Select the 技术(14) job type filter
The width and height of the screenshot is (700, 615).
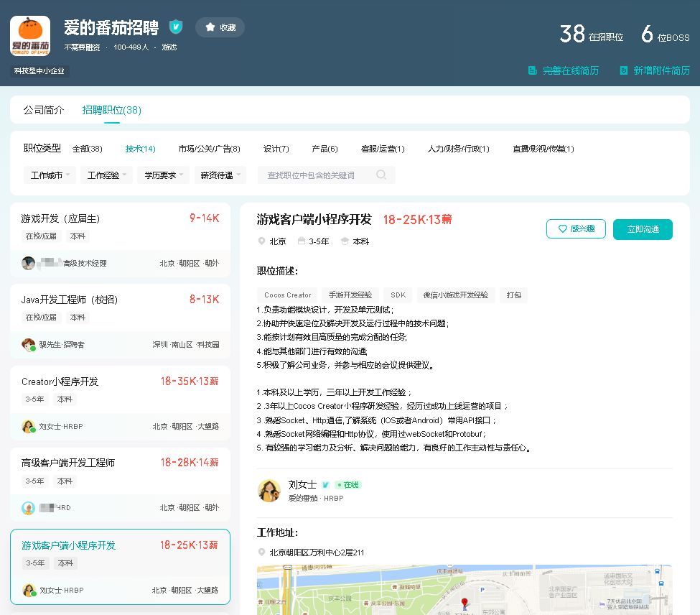pyautogui.click(x=140, y=149)
